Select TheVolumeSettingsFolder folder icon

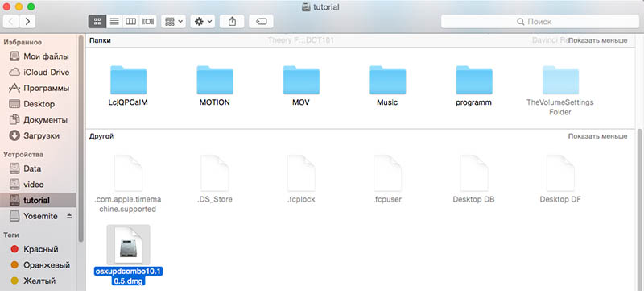click(560, 80)
